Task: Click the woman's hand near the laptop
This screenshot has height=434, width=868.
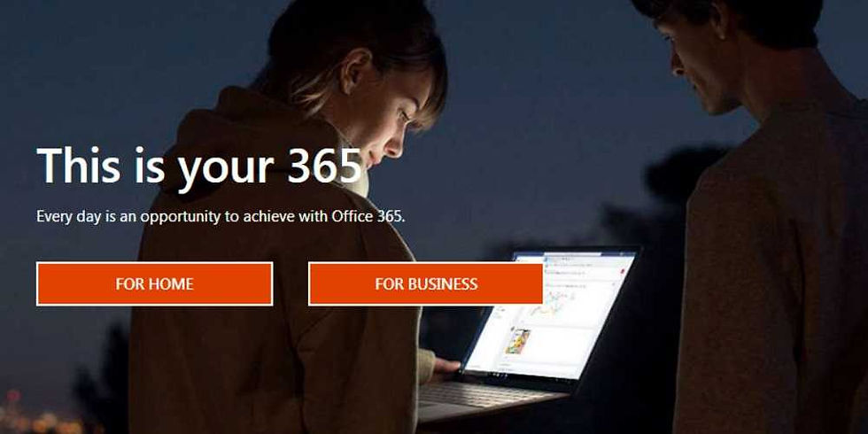Action: pos(446,369)
